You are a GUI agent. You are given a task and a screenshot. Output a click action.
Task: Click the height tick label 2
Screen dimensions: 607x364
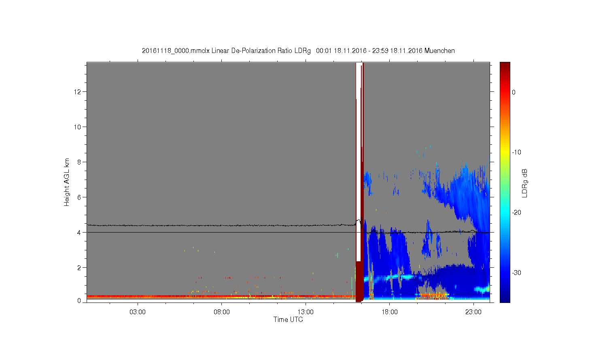coord(80,268)
